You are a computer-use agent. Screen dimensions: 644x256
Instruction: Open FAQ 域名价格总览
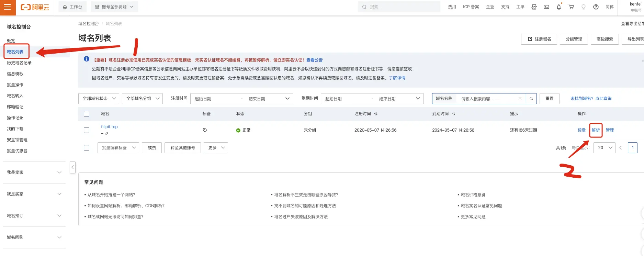click(x=473, y=195)
